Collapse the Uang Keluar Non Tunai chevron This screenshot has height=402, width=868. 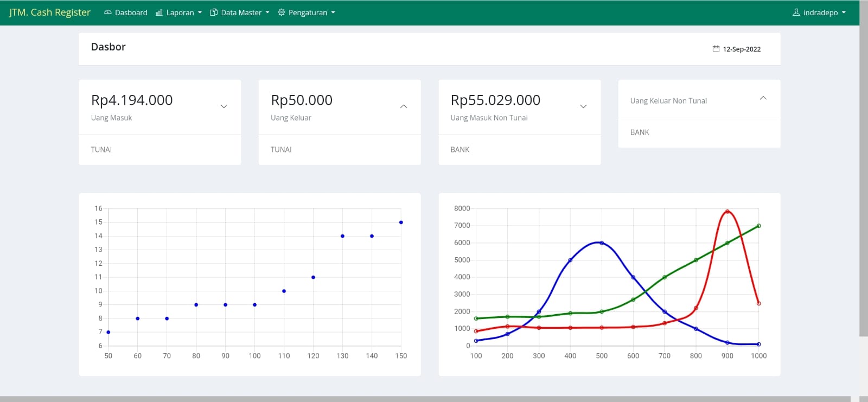pyautogui.click(x=763, y=98)
